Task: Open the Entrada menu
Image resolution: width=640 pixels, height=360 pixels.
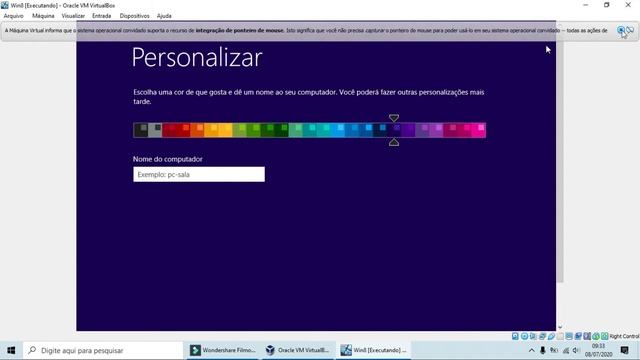Action: 102,16
